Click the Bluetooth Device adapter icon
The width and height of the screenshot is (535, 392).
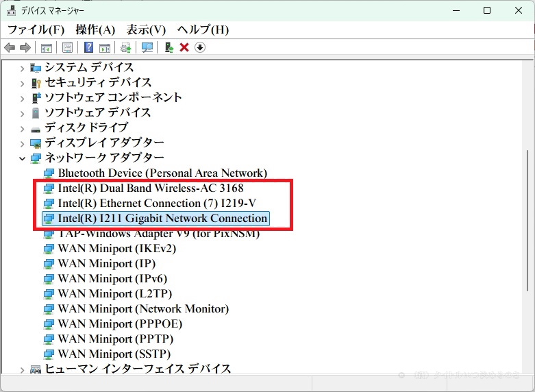click(x=49, y=173)
